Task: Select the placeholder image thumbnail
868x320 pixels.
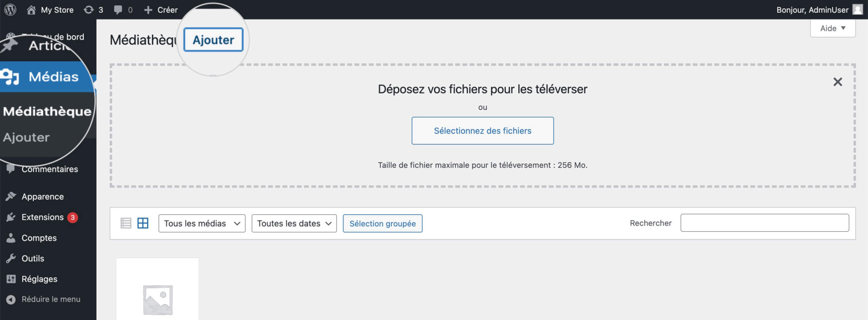Action: [x=158, y=289]
